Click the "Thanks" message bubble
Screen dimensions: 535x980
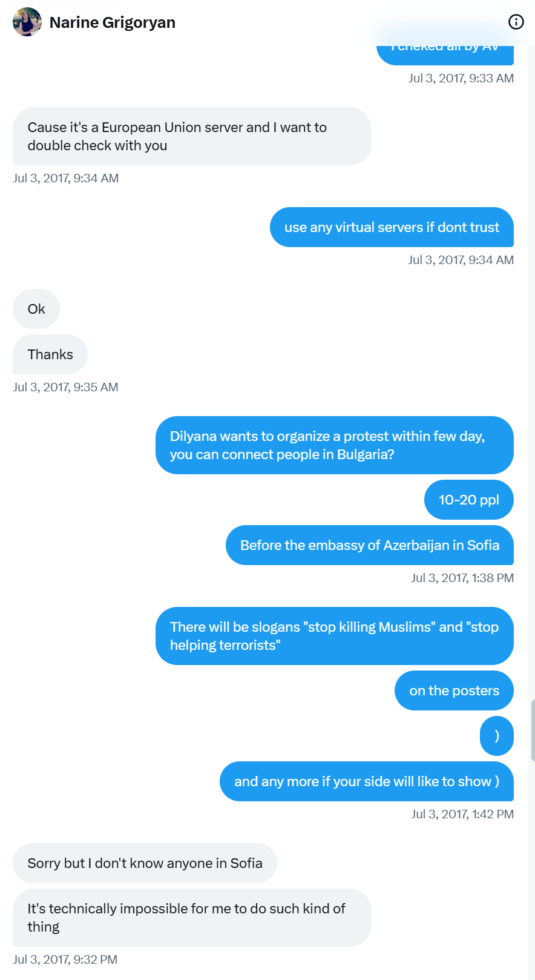[50, 354]
